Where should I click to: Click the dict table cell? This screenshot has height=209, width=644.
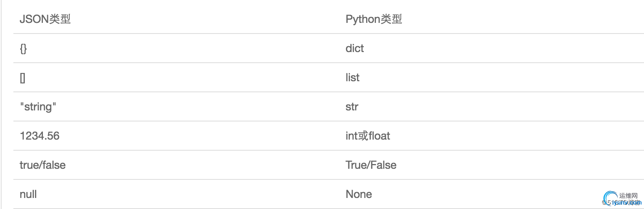[x=355, y=48]
